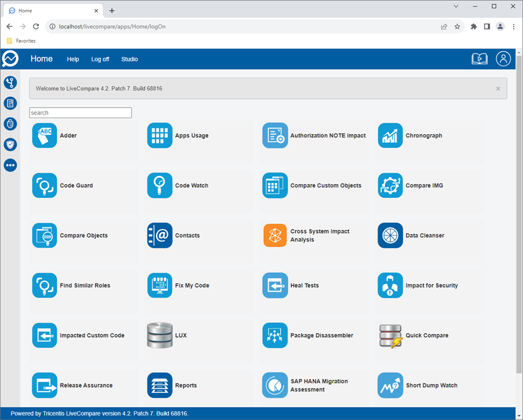
Task: Open the Release Assurance icon
Action: pos(44,385)
